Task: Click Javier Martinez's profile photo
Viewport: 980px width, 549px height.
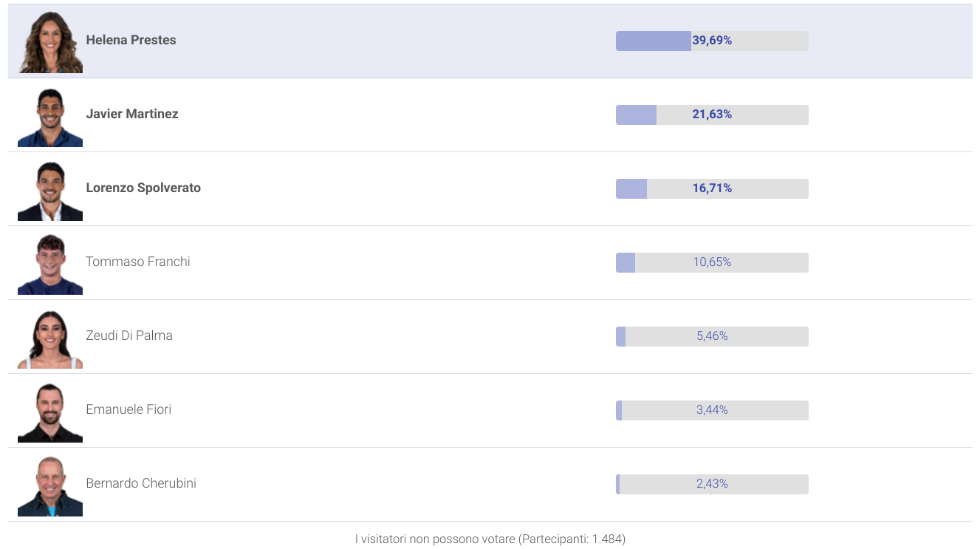Action: pos(50,117)
